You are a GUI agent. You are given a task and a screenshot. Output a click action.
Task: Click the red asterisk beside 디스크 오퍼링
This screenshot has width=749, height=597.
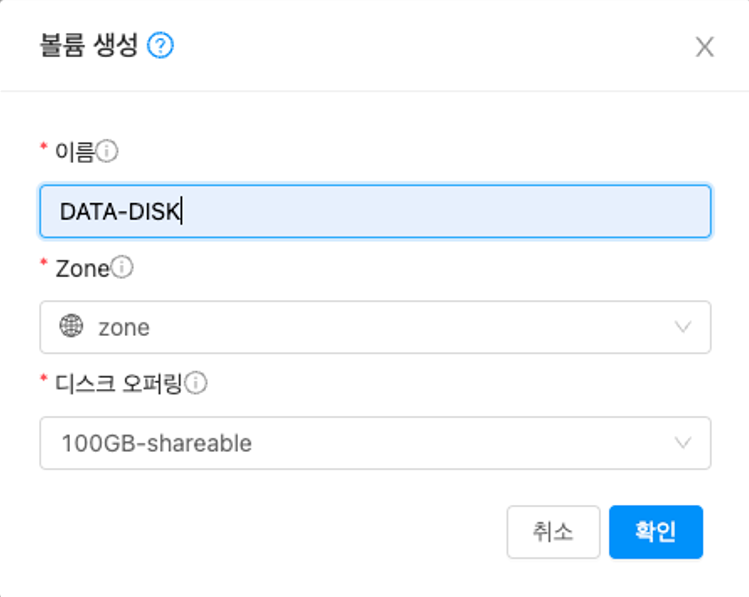pos(44,381)
